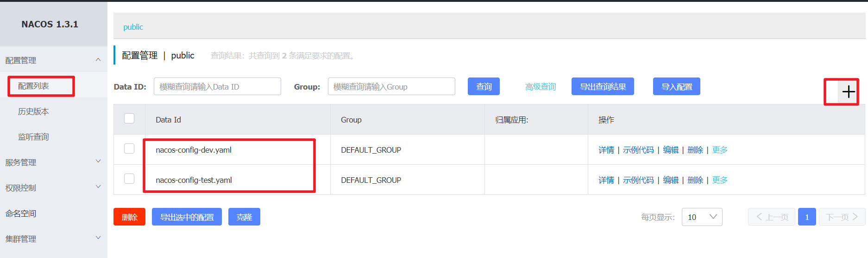This screenshot has width=868, height=258.
Task: Select the 权限控制 menu label
Action: pos(20,188)
